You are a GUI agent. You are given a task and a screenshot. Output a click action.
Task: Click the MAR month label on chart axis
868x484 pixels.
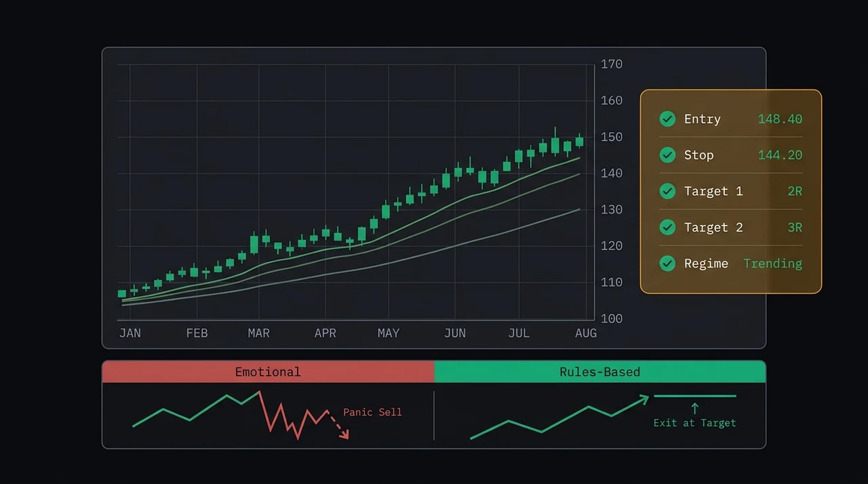point(258,333)
